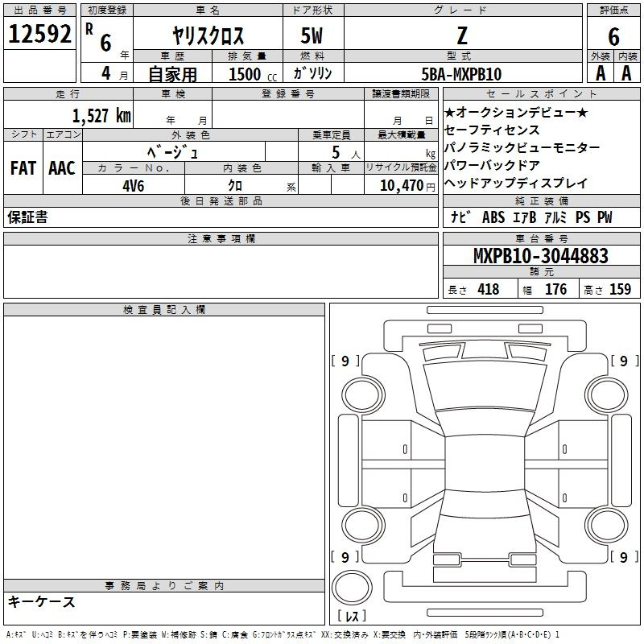Image resolution: width=644 pixels, height=644 pixels.
Task: Click the car name ヤリスクロス
Action: click(x=207, y=36)
